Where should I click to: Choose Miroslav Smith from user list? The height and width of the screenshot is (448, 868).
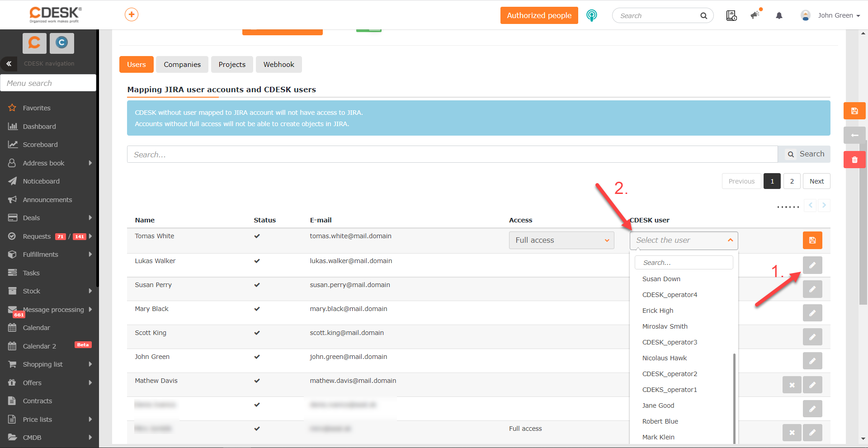[665, 326]
